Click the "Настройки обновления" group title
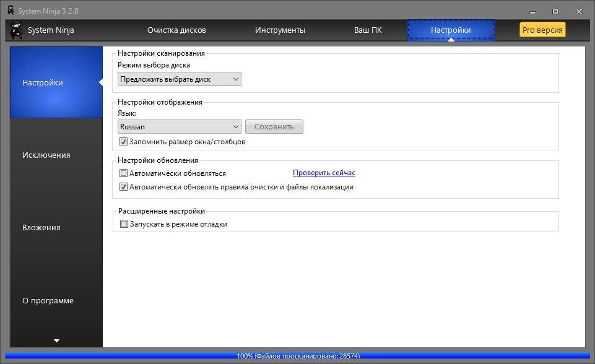The image size is (595, 364). coord(158,160)
